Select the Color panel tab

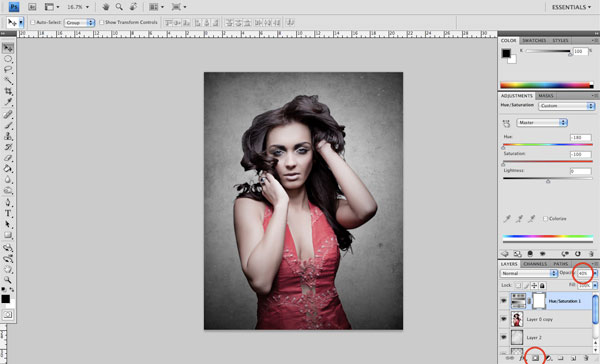508,41
